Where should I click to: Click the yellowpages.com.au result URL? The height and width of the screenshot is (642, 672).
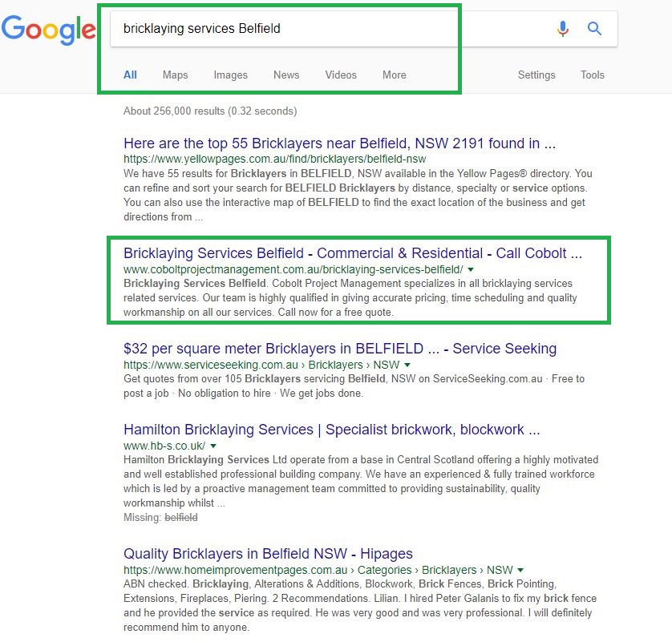(275, 159)
